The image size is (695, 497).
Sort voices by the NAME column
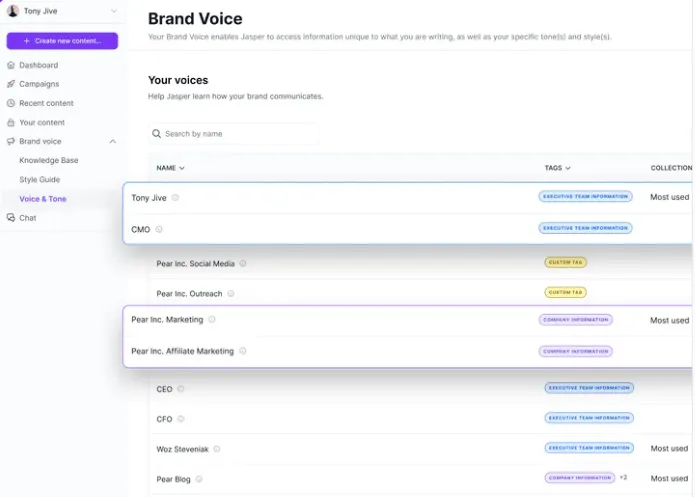(x=170, y=168)
